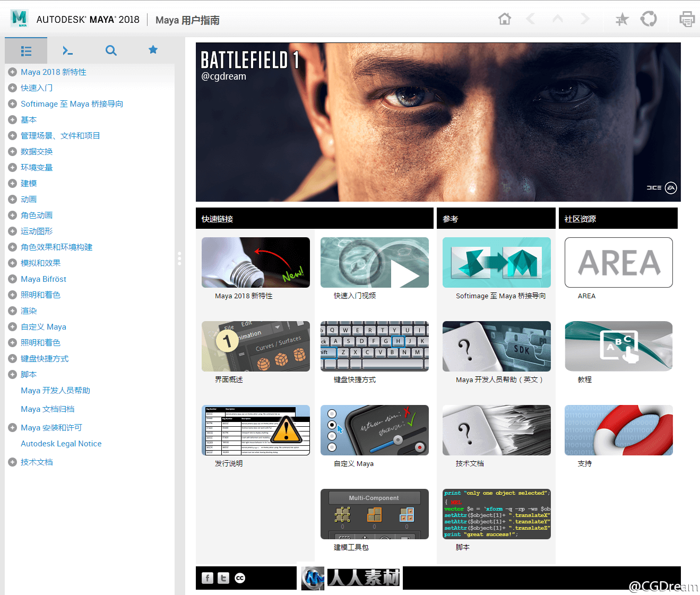The width and height of the screenshot is (700, 595).
Task: Open Maya 文档归档 sidebar link
Action: pyautogui.click(x=48, y=409)
